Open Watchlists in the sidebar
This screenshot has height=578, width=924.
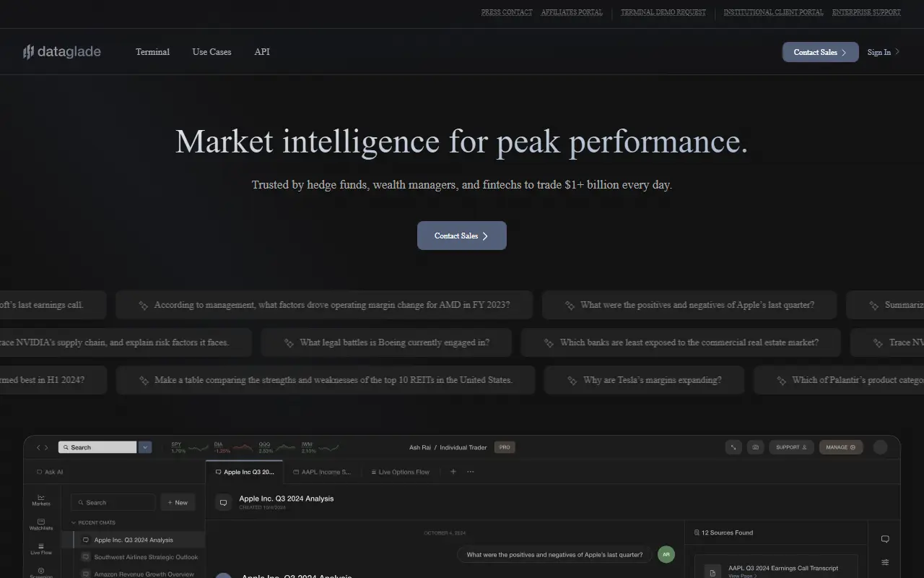[x=41, y=525]
